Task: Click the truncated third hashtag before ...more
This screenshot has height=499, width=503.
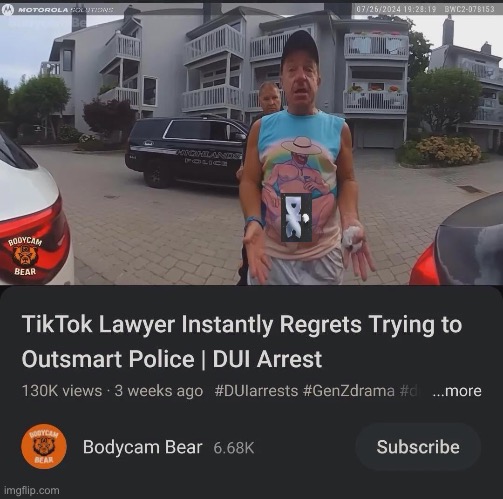Action: pyautogui.click(x=408, y=391)
